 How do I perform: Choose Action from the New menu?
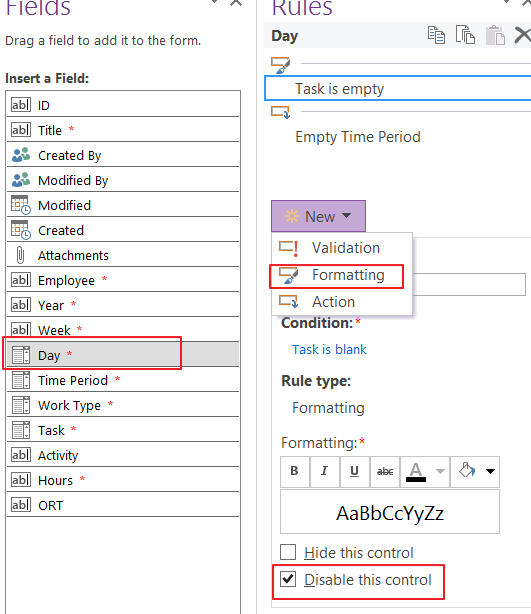click(342, 302)
